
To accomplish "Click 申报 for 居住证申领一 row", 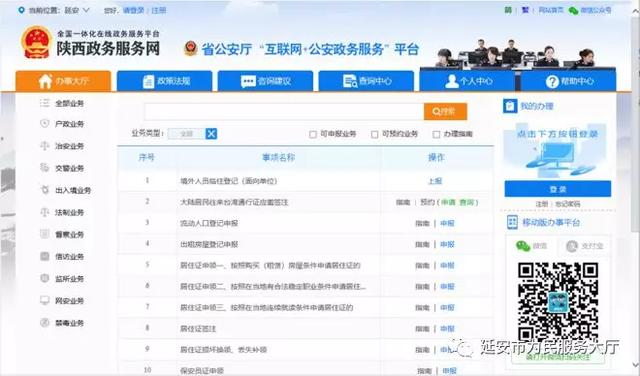I will tap(447, 266).
